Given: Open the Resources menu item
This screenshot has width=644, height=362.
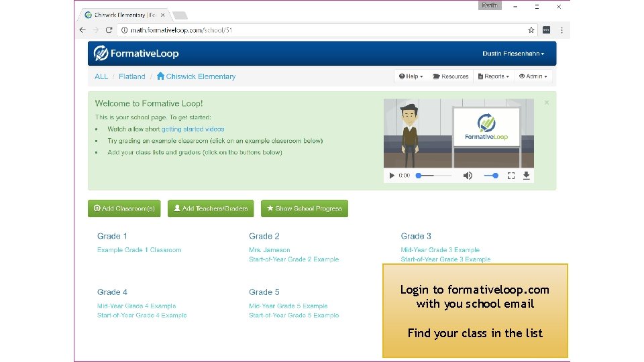Looking at the screenshot, I should [x=451, y=76].
